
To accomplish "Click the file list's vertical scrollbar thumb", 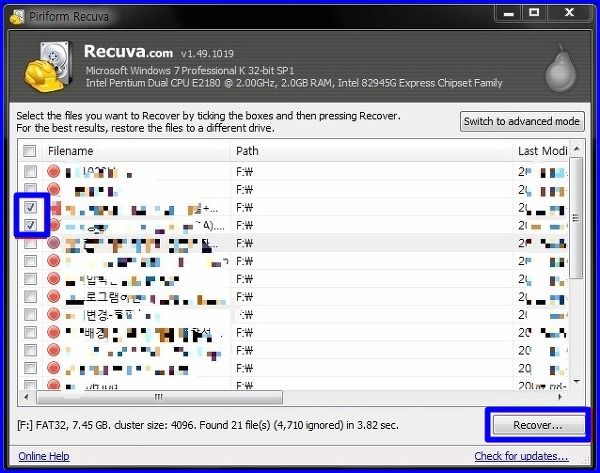I will pyautogui.click(x=576, y=218).
